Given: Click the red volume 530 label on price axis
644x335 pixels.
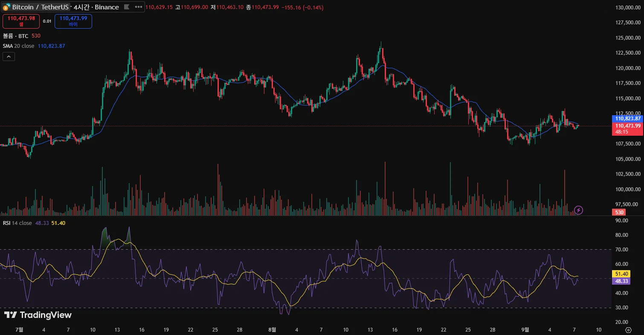Looking at the screenshot, I should pyautogui.click(x=618, y=212).
